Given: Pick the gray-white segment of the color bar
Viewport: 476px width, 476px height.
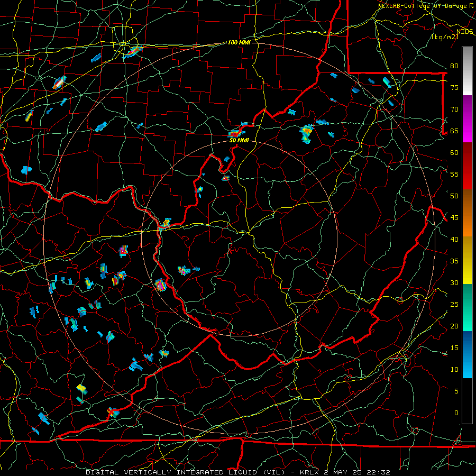Looking at the screenshot, I should point(467,71).
